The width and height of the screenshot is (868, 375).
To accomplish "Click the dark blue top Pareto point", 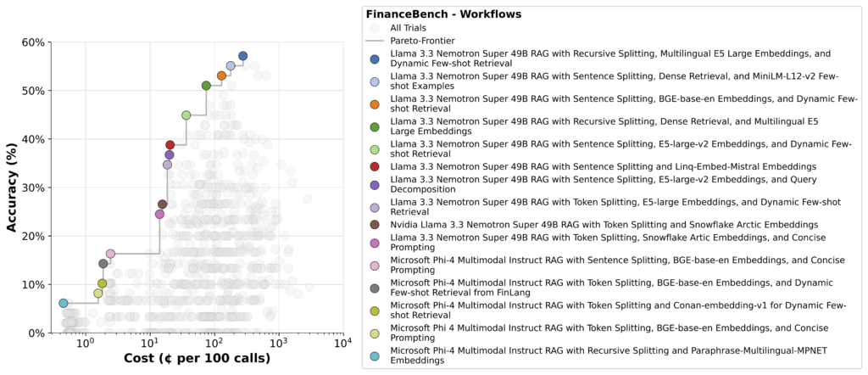I will coord(243,56).
